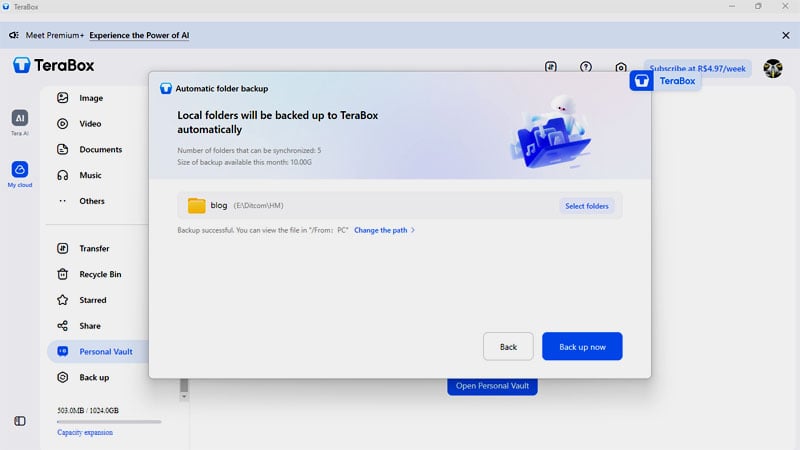Click Select folders button

click(587, 206)
